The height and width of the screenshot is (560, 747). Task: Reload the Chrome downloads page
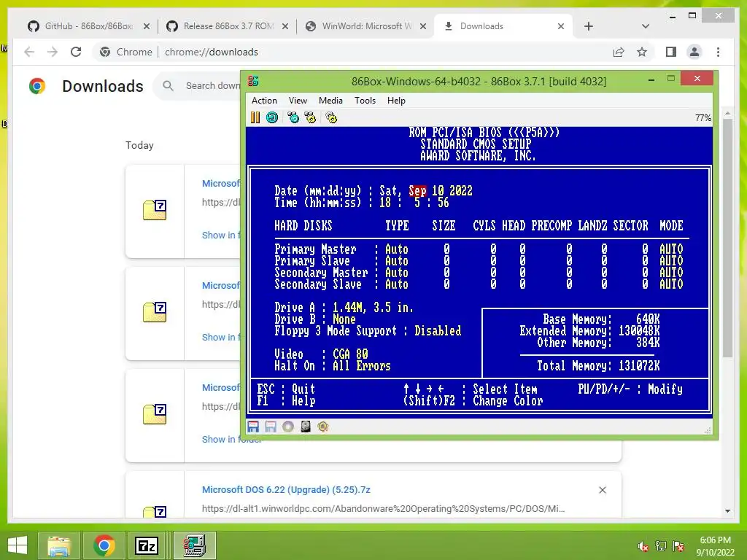[76, 52]
